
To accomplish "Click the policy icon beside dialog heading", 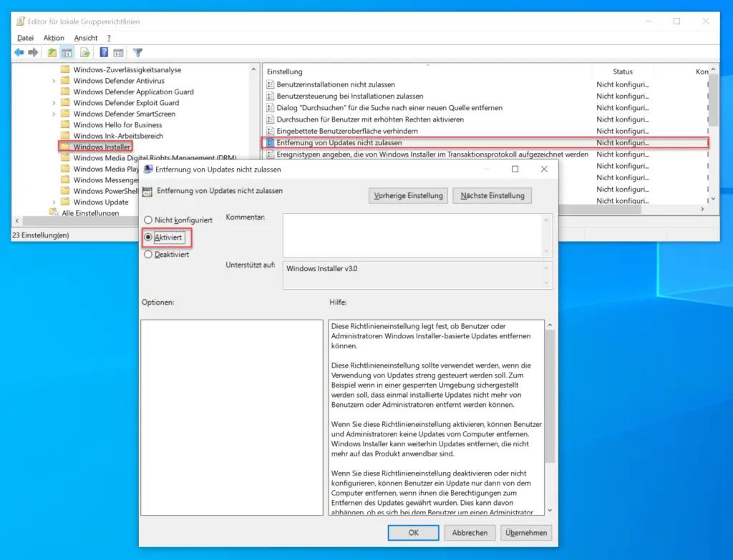I will (147, 192).
